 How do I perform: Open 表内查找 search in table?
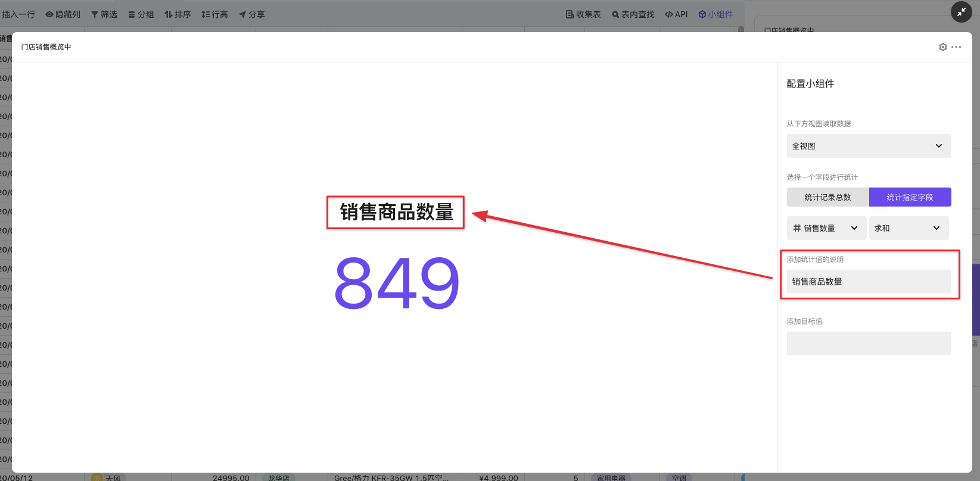633,14
